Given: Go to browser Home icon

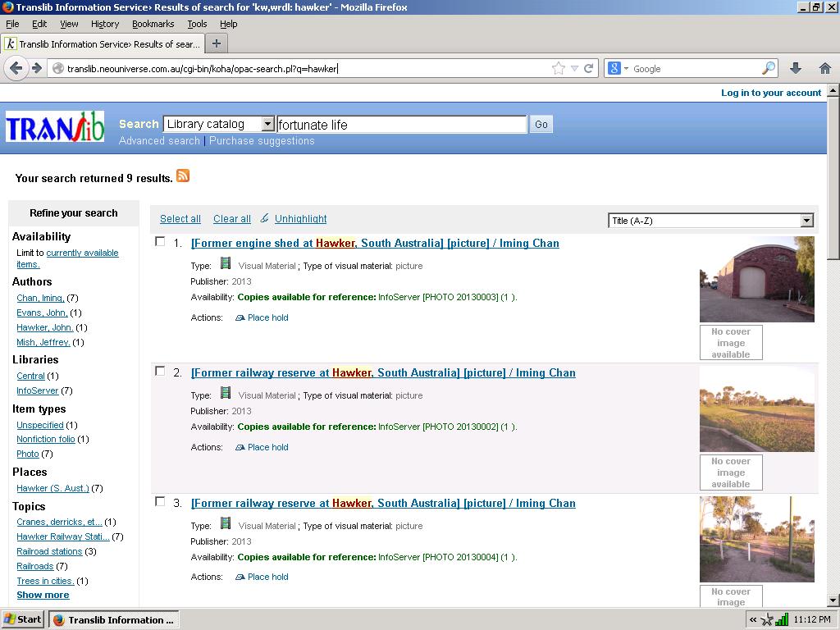Looking at the screenshot, I should 824,69.
